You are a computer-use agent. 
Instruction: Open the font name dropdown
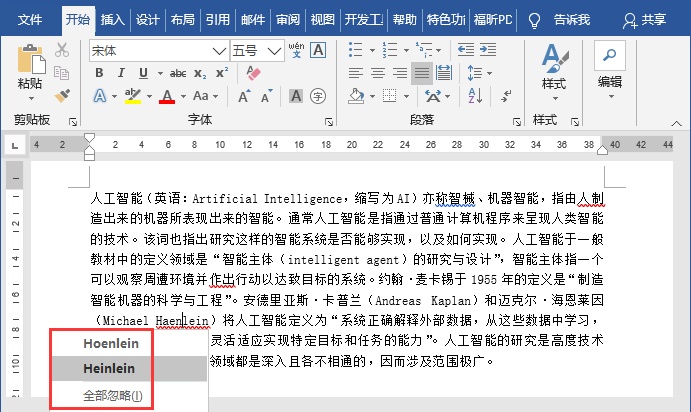(219, 50)
